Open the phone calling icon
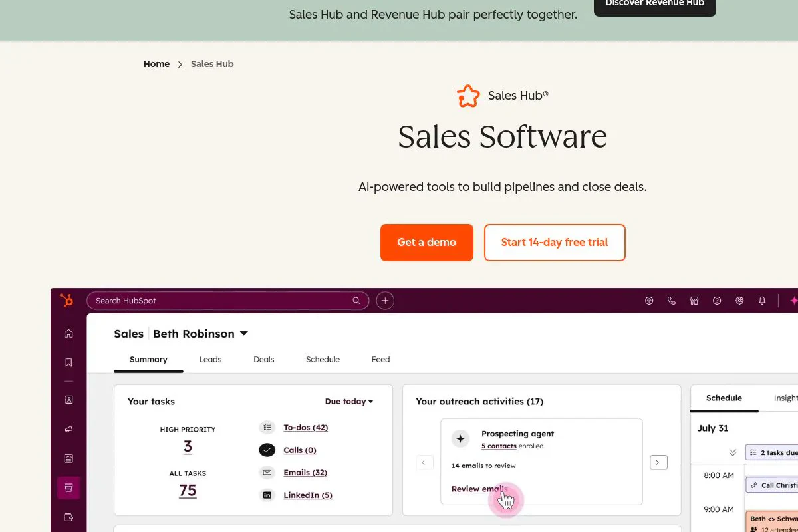Image resolution: width=798 pixels, height=532 pixels. click(x=672, y=301)
